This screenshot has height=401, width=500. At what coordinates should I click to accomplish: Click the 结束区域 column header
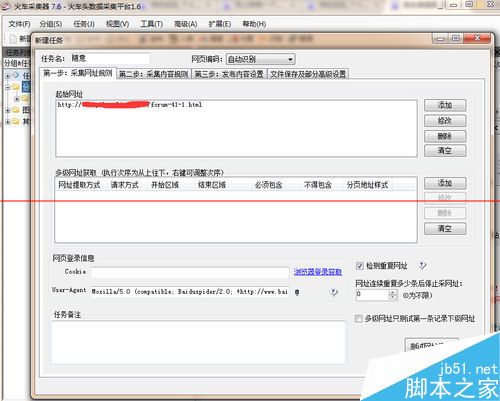click(x=212, y=185)
